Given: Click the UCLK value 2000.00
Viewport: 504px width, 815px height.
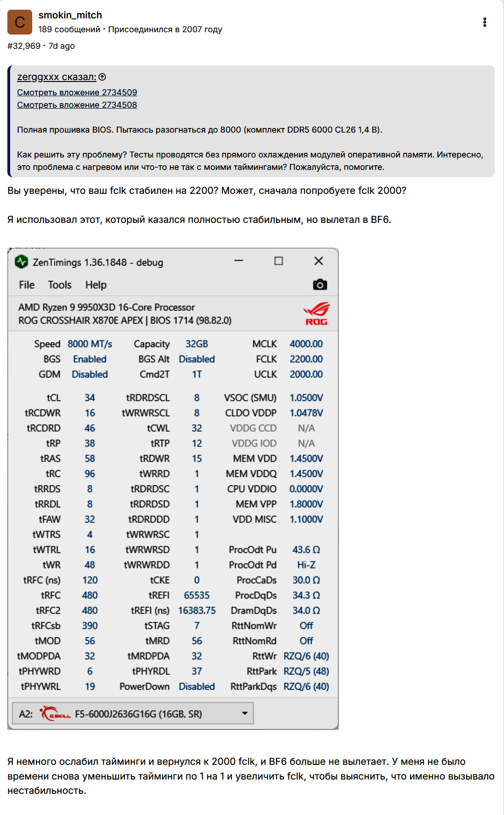Looking at the screenshot, I should pos(306,374).
